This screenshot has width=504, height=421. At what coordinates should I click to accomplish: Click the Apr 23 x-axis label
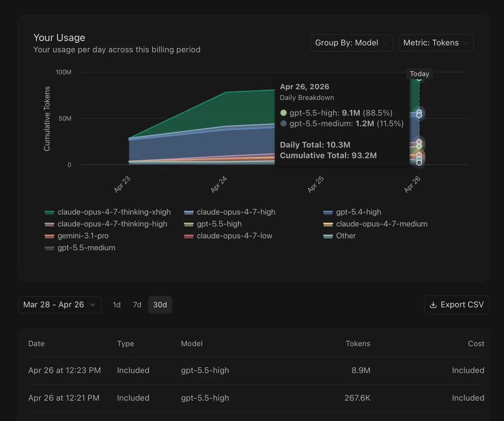pos(122,184)
